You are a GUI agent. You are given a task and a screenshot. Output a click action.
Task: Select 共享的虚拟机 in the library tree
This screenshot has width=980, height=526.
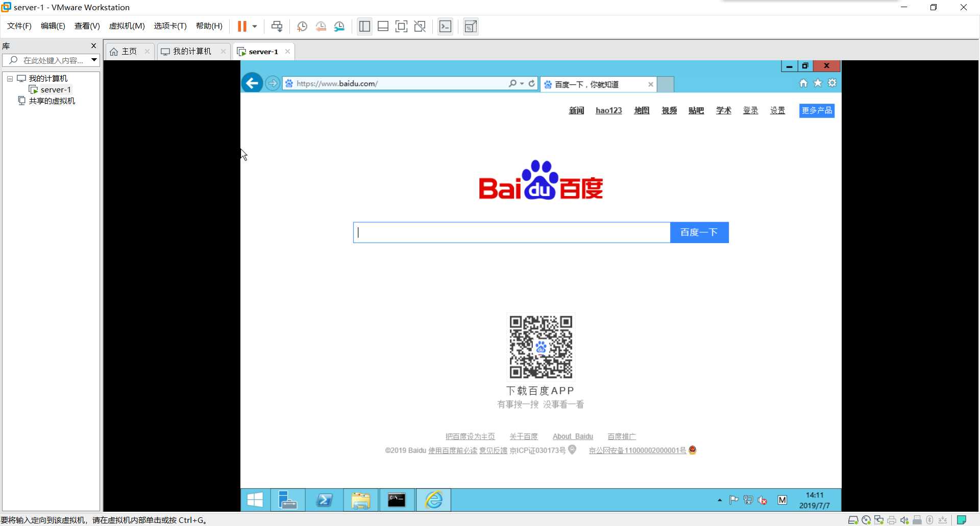click(52, 101)
